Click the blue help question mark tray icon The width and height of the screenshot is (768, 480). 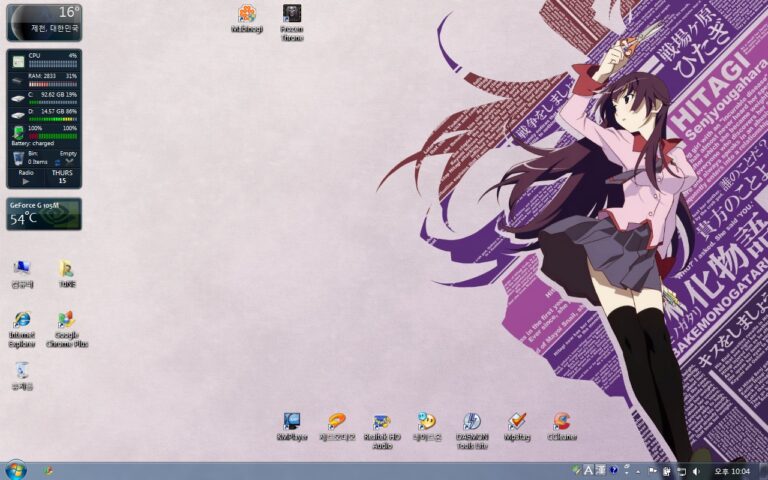click(x=614, y=470)
